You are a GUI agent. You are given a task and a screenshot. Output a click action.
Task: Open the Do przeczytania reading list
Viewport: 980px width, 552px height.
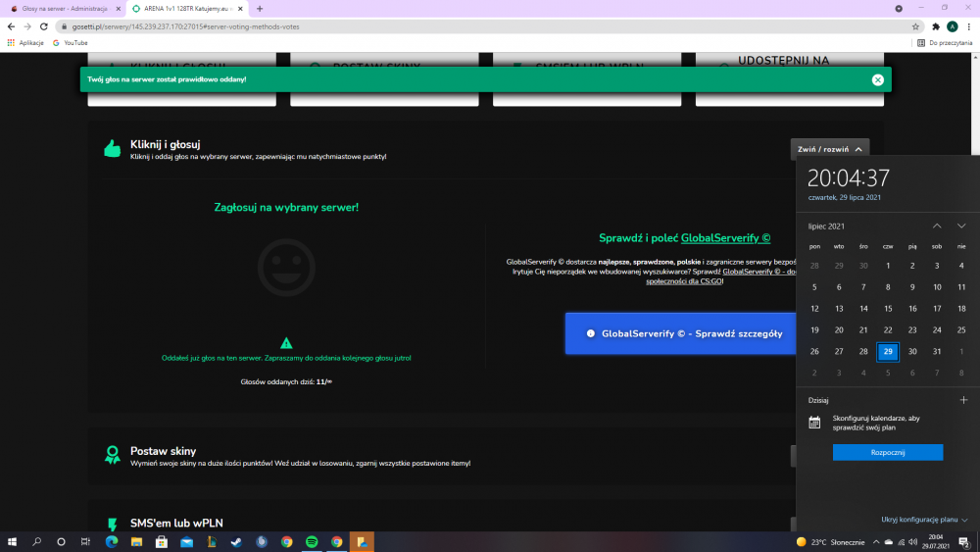[945, 42]
